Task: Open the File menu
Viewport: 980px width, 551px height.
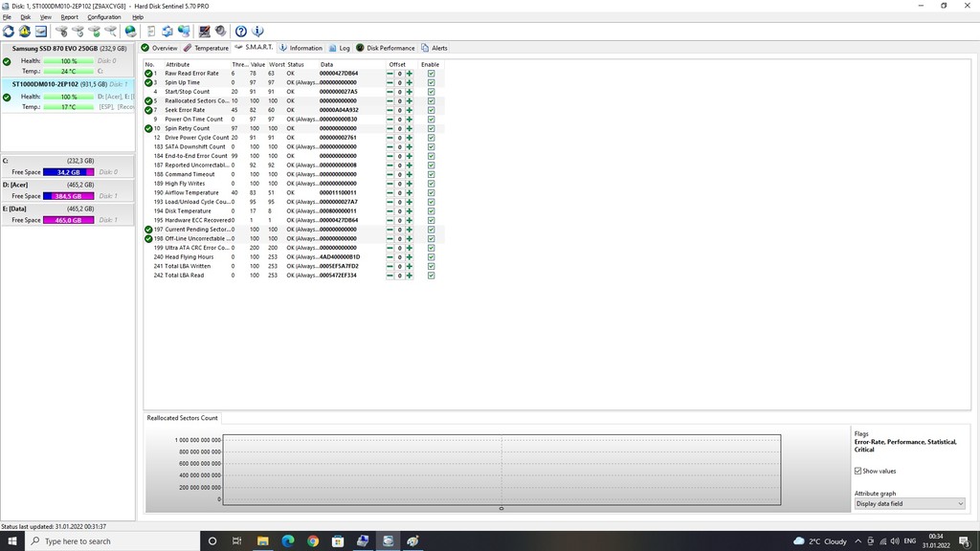Action: pyautogui.click(x=7, y=17)
